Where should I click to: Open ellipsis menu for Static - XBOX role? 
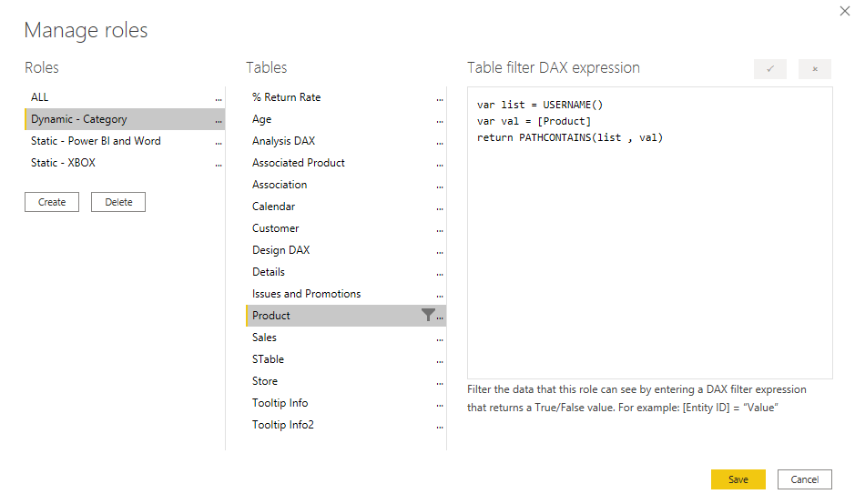click(219, 165)
